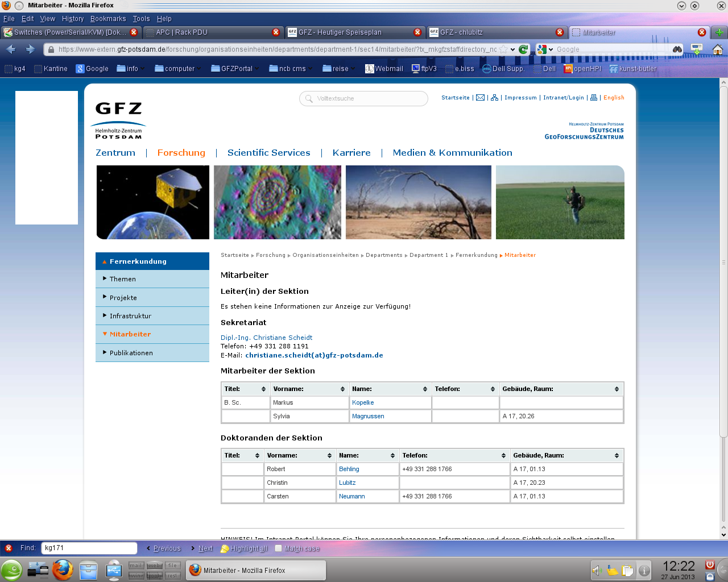728x582 pixels.
Task: Close the Find bar with the red X
Action: coord(9,548)
